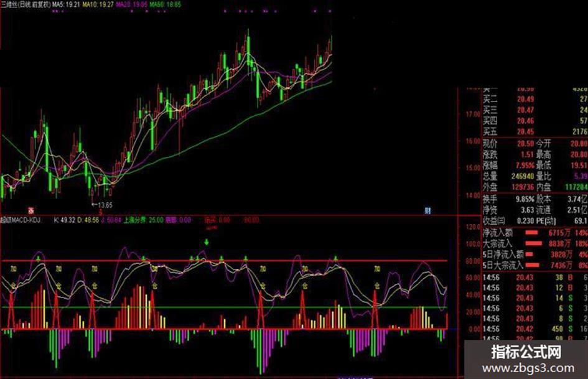Click the 最高 20.80 high value

[579, 154]
